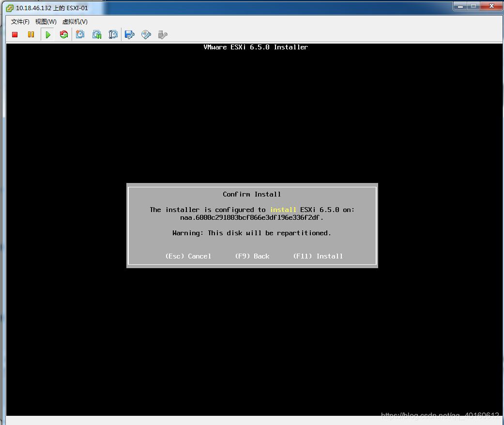Click the 'Confirm Install' dialog title
This screenshot has width=504, height=425.
[252, 194]
